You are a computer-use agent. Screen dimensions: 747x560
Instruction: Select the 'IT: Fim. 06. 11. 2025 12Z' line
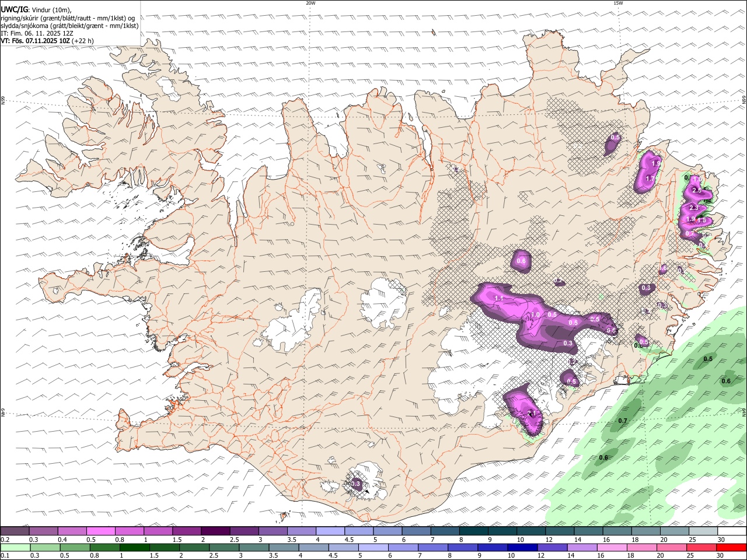pos(37,33)
